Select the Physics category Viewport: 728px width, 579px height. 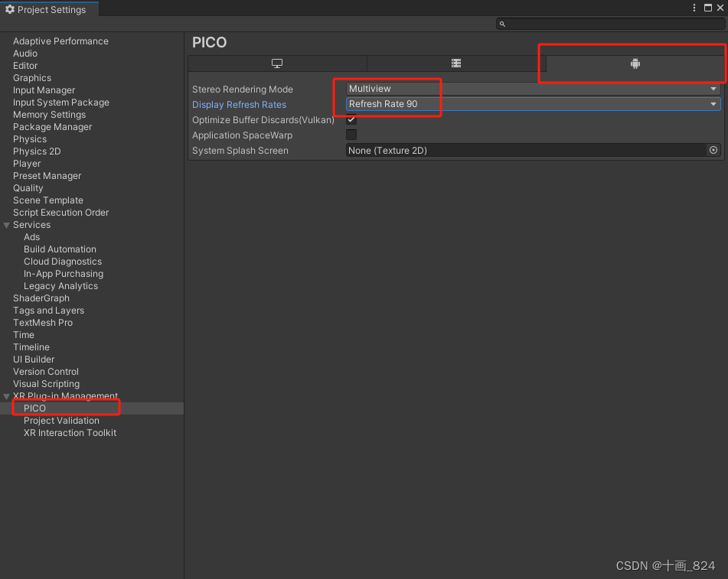click(30, 138)
